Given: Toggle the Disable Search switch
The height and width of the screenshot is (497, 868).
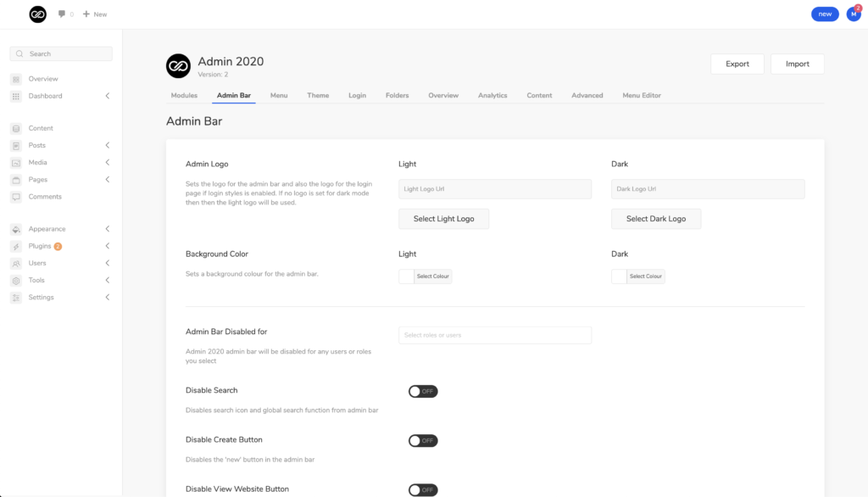Looking at the screenshot, I should pos(422,391).
